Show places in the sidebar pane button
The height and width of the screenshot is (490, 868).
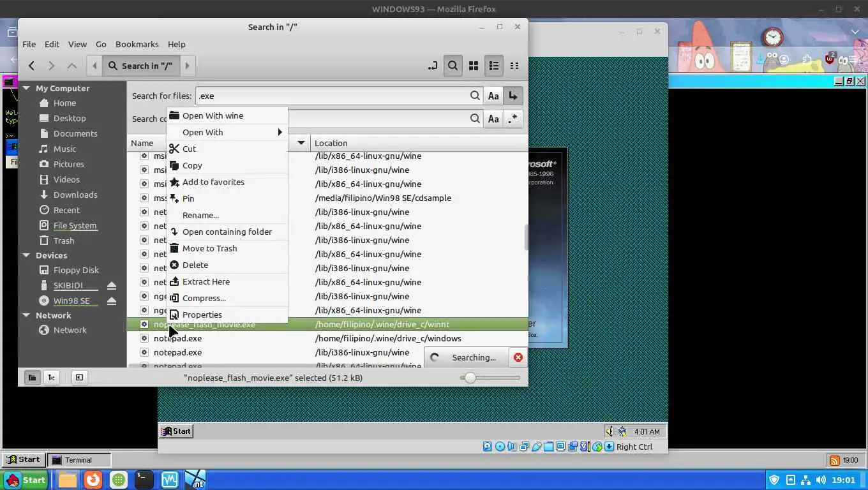pyautogui.click(x=31, y=378)
